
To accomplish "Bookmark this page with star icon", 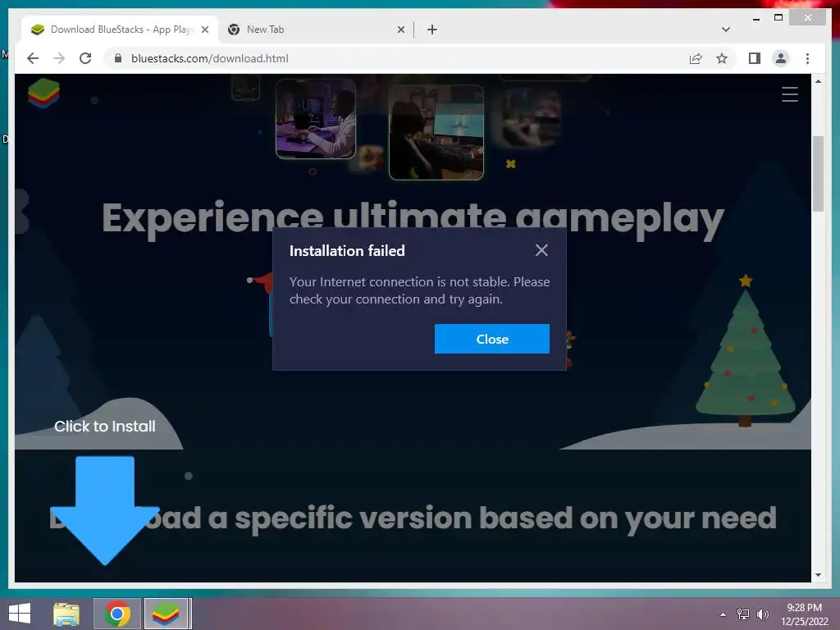I will pyautogui.click(x=722, y=58).
